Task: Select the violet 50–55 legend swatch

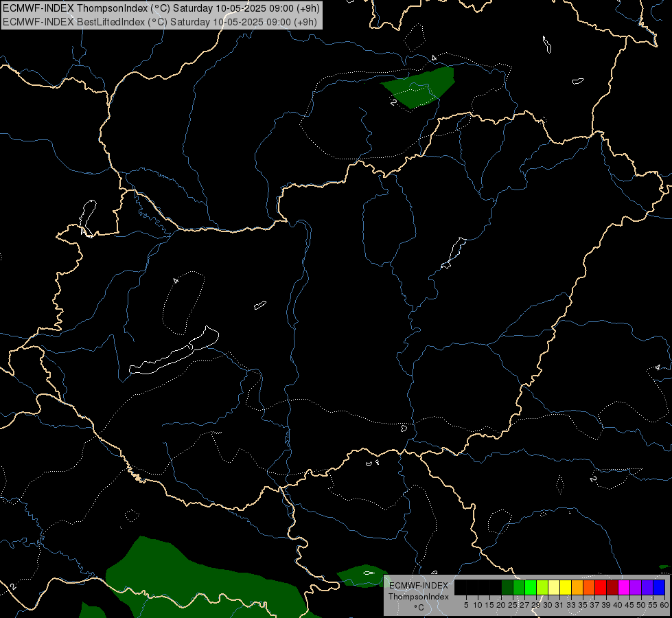Action: coord(647,588)
